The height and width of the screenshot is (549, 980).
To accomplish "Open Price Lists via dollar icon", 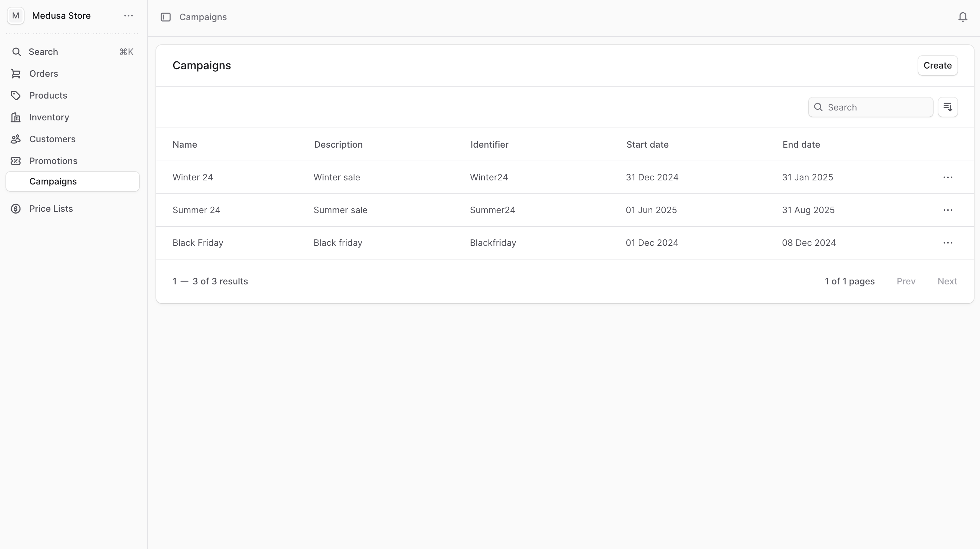I will coord(16,209).
